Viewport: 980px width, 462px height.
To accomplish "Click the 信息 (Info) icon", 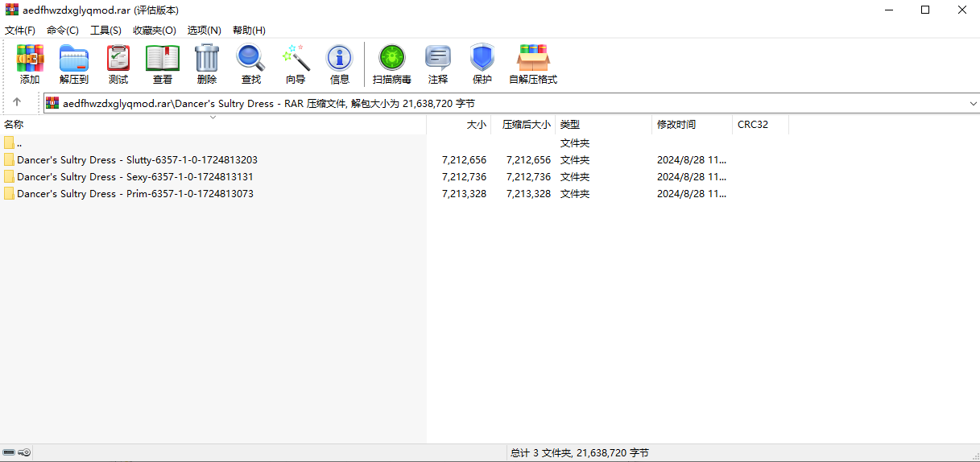I will coord(339,58).
